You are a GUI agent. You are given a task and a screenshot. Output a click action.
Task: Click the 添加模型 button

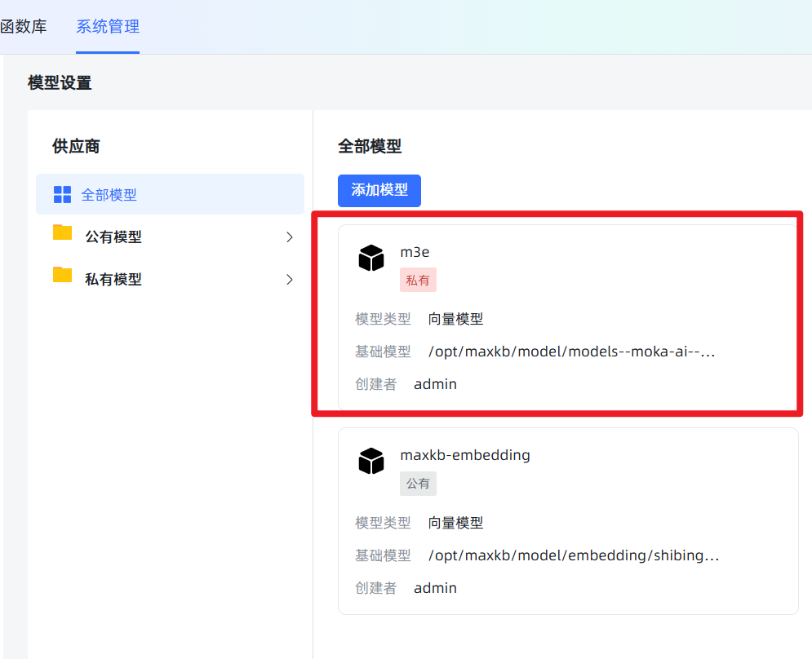tap(379, 191)
